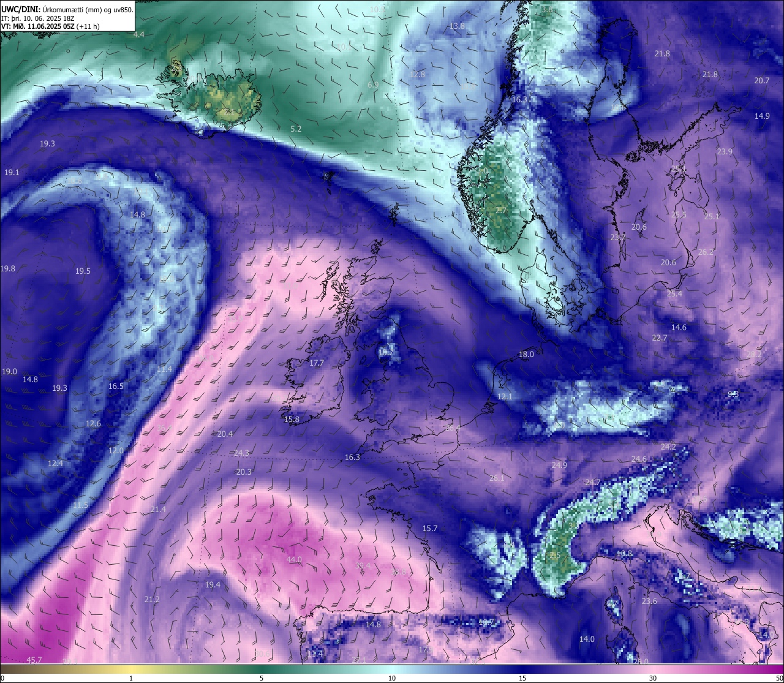Click the value '13.8' on the map

point(457,26)
